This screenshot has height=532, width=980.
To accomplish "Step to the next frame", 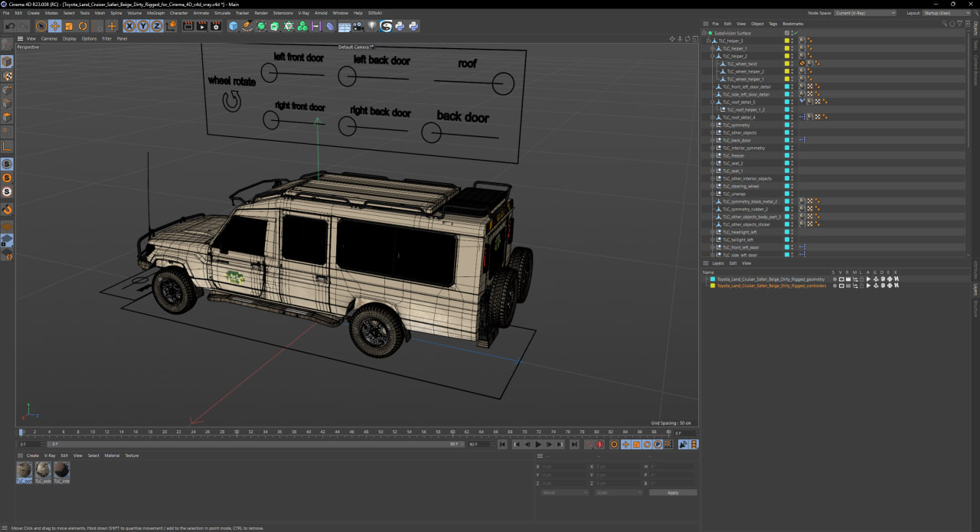I will (x=549, y=444).
